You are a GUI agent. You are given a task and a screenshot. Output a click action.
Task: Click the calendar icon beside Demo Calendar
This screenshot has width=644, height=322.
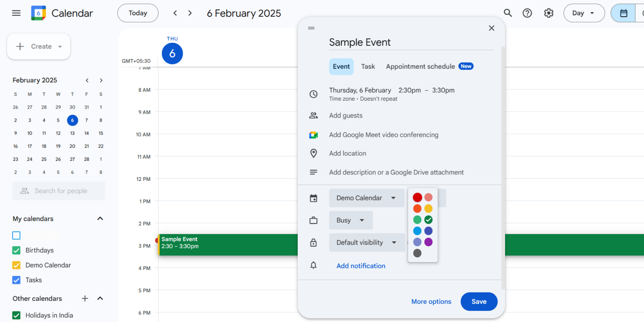click(314, 198)
